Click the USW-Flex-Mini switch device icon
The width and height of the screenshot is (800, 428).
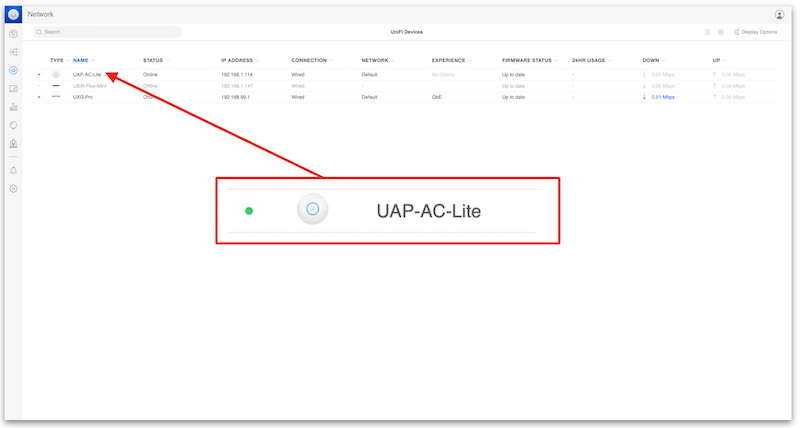click(x=56, y=86)
